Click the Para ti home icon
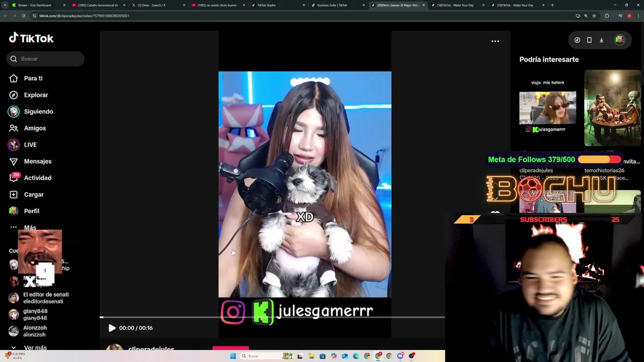This screenshot has height=362, width=644. [14, 78]
